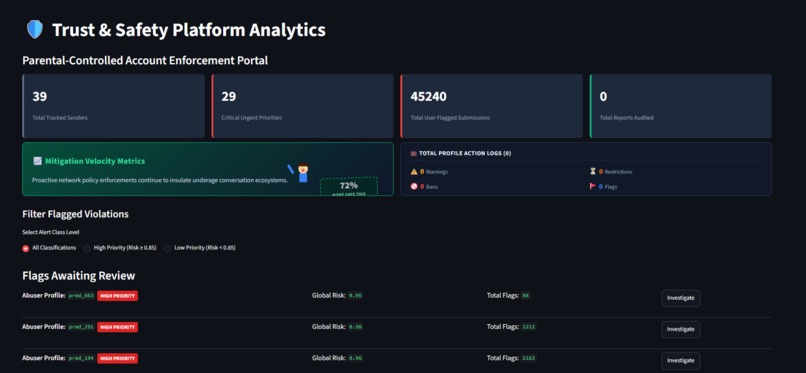Click the chart icon beside Mitigation Velocity Metrics

tap(38, 161)
